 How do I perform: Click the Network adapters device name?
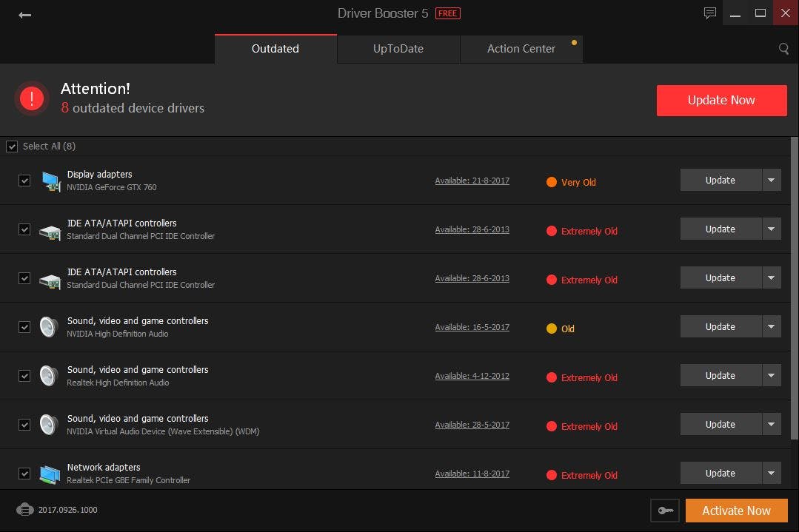coord(104,468)
